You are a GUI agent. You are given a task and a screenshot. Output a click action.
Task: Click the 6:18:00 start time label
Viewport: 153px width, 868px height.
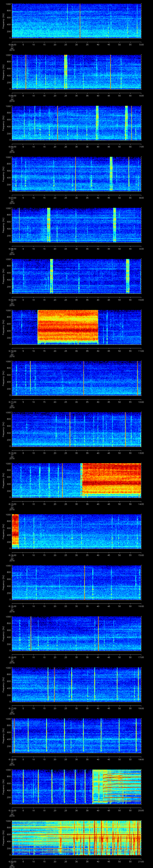tap(12, 760)
